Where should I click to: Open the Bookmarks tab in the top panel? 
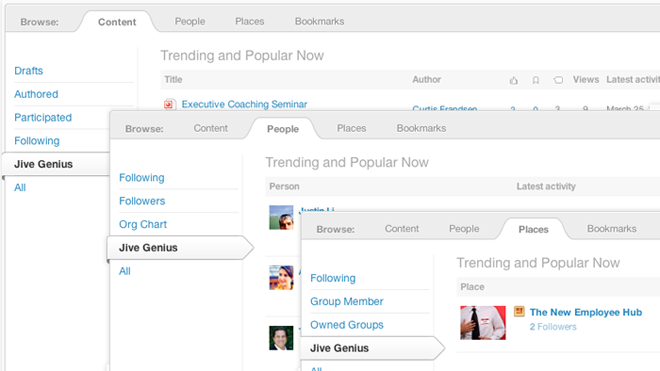(319, 21)
